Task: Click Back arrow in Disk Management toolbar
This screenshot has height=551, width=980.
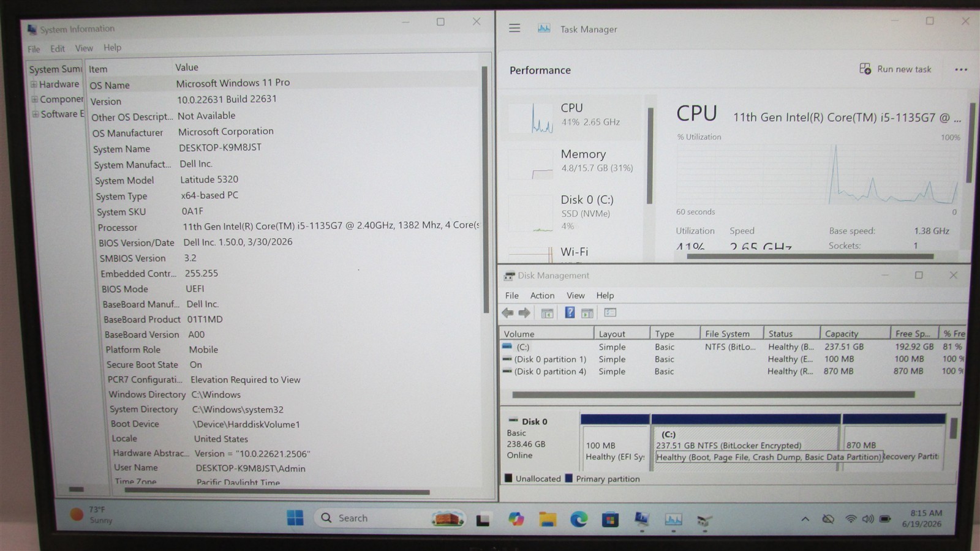Action: 508,313
